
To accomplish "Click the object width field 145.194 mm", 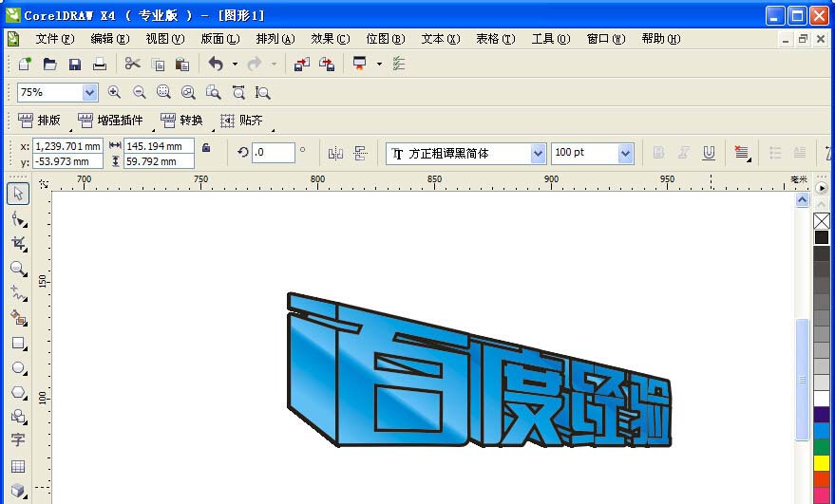I will (x=159, y=146).
